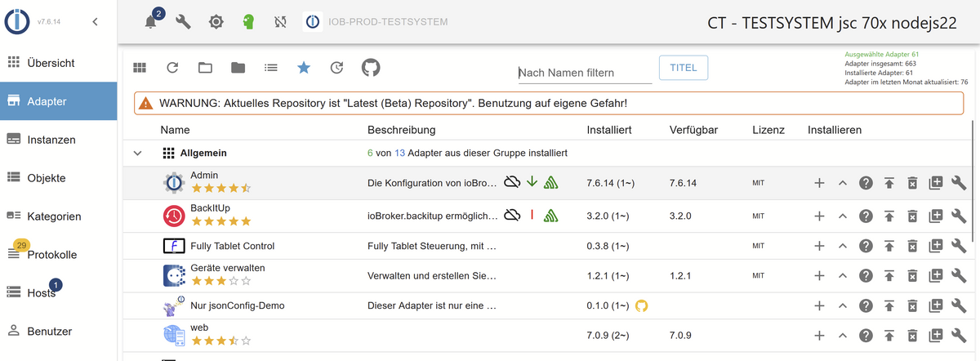The width and height of the screenshot is (980, 361).
Task: Collapse the sidebar with the left chevron
Action: click(96, 22)
